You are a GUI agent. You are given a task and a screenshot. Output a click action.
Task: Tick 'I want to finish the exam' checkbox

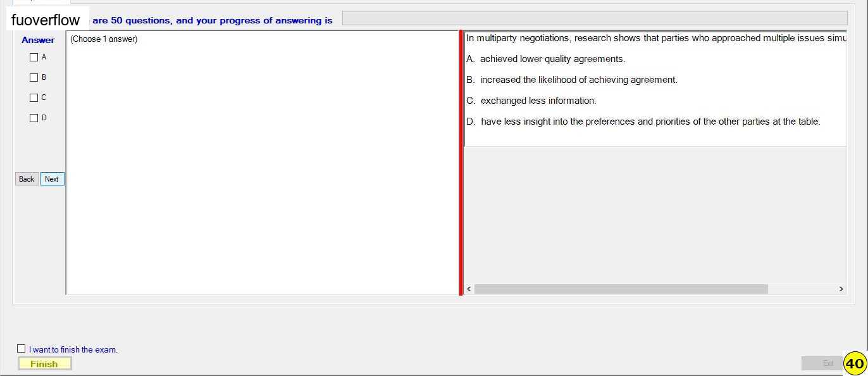[22, 349]
